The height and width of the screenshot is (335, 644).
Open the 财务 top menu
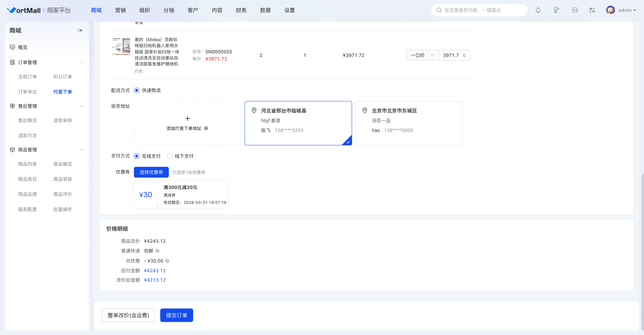click(x=241, y=10)
